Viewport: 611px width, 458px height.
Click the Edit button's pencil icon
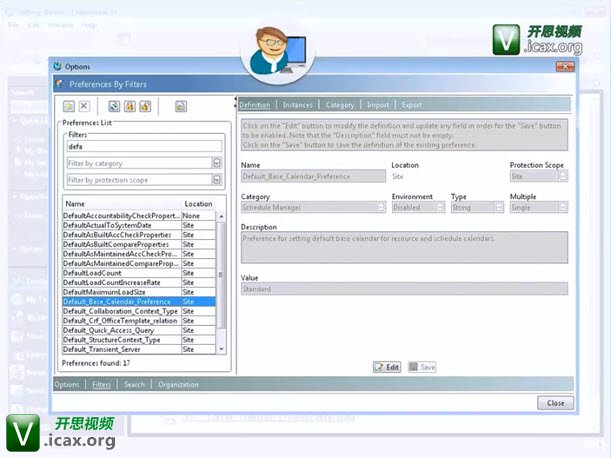coord(379,367)
